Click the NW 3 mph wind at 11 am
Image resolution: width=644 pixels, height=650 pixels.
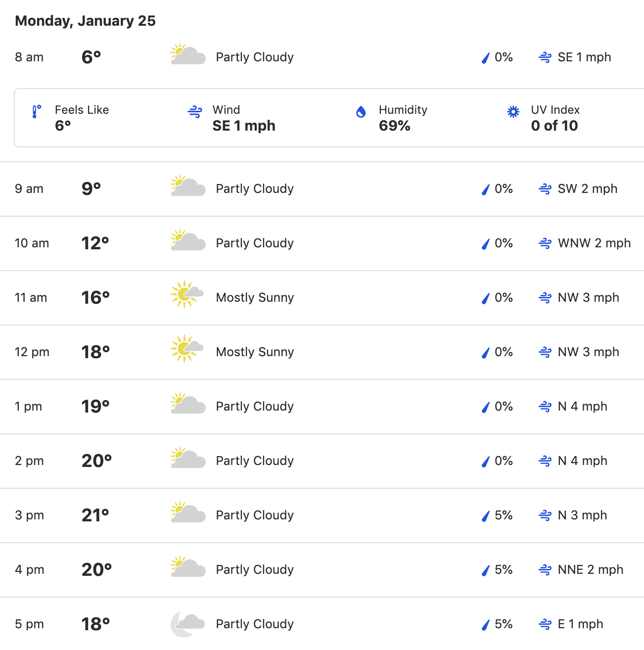[588, 298]
